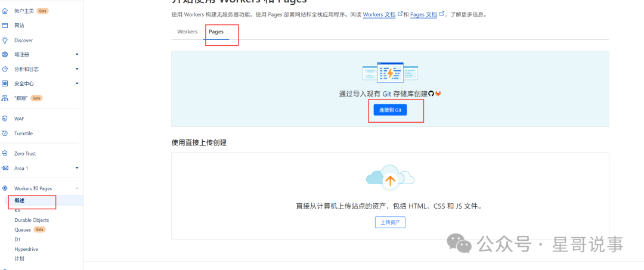Click the external-link icon after Workers 文档
Image resolution: width=644 pixels, height=270 pixels.
point(400,14)
